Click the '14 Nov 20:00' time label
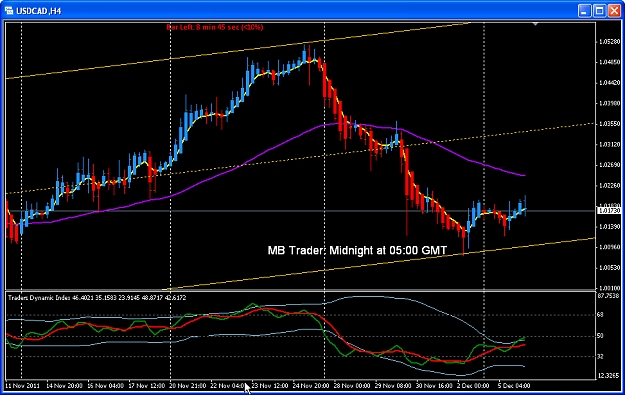 [x=64, y=385]
